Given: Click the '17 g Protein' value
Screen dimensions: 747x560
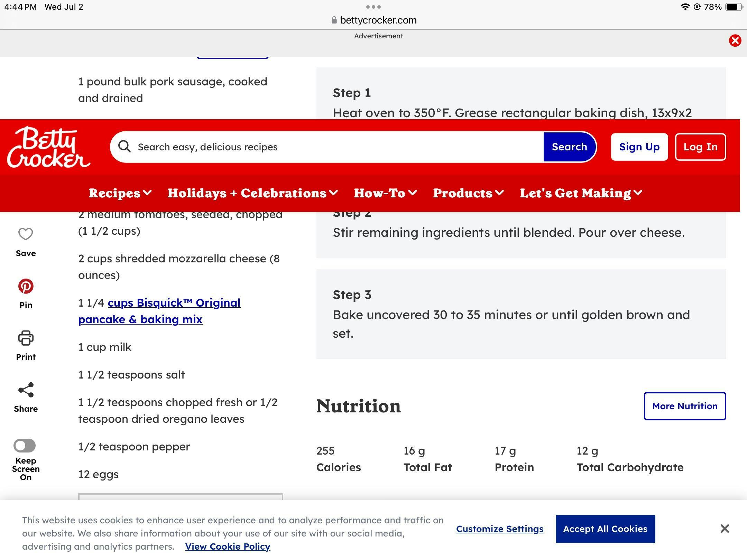Looking at the screenshot, I should tap(514, 459).
